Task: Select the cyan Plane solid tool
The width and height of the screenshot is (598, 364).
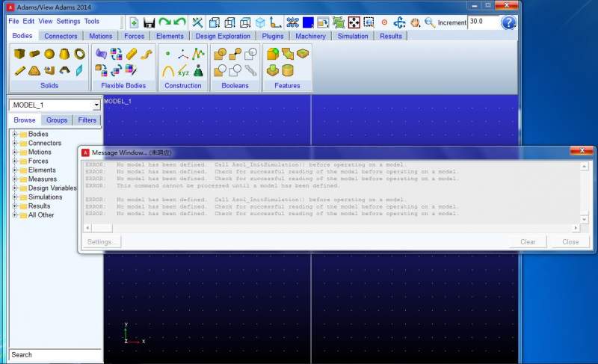Action: 79,70
